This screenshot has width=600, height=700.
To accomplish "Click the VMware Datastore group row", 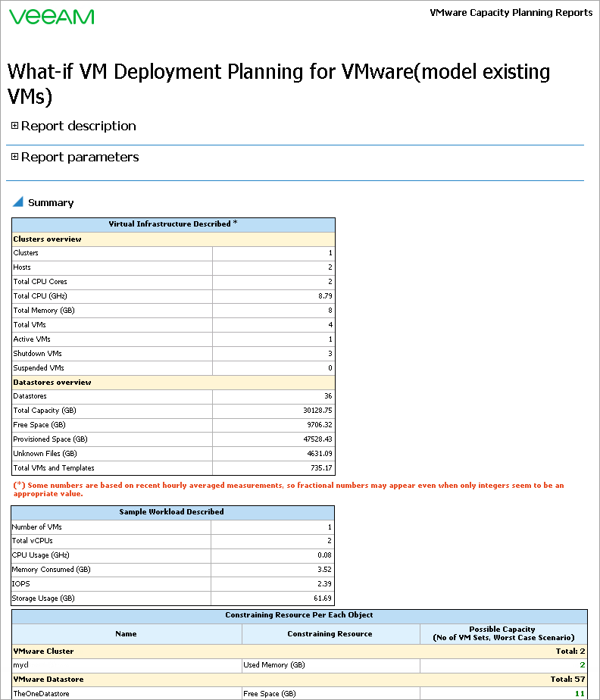I will pos(299,680).
